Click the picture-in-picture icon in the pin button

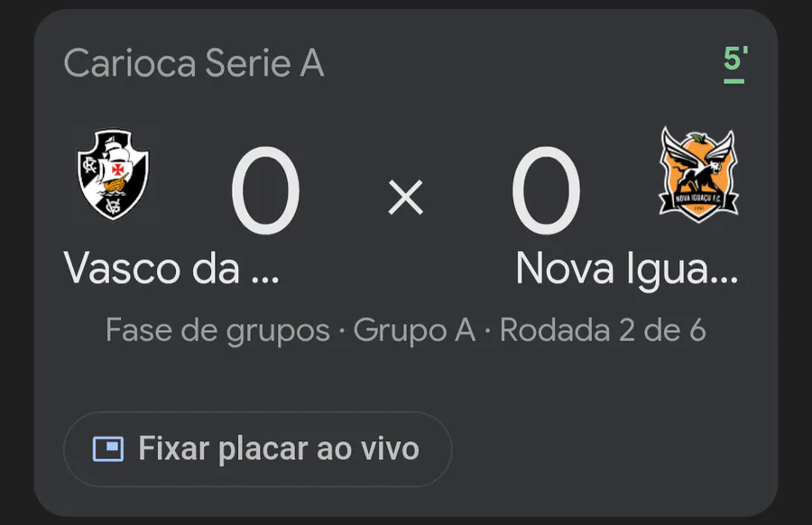tap(108, 449)
